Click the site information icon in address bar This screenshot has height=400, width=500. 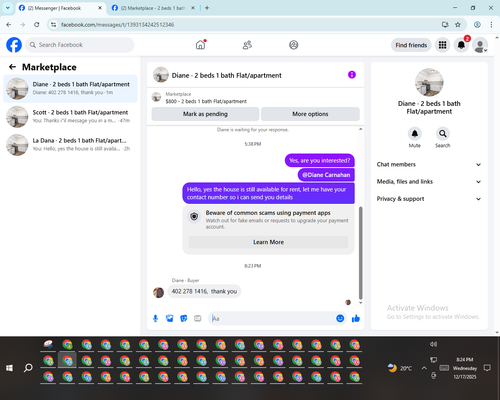tap(53, 25)
